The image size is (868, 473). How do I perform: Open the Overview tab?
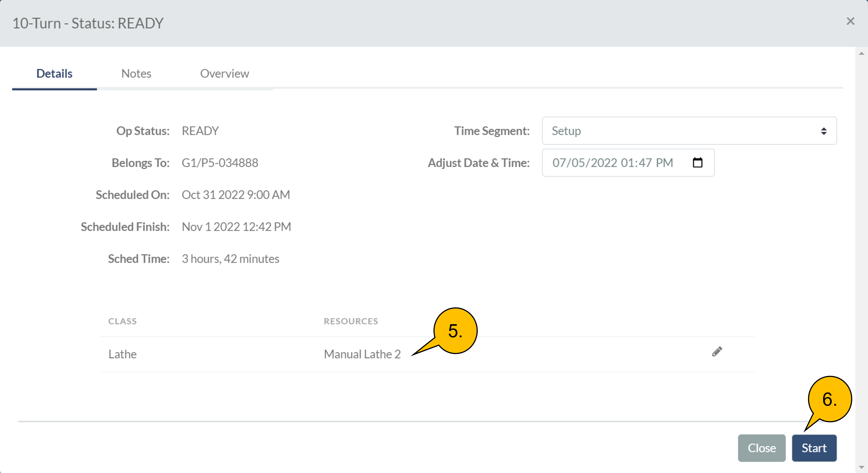224,74
